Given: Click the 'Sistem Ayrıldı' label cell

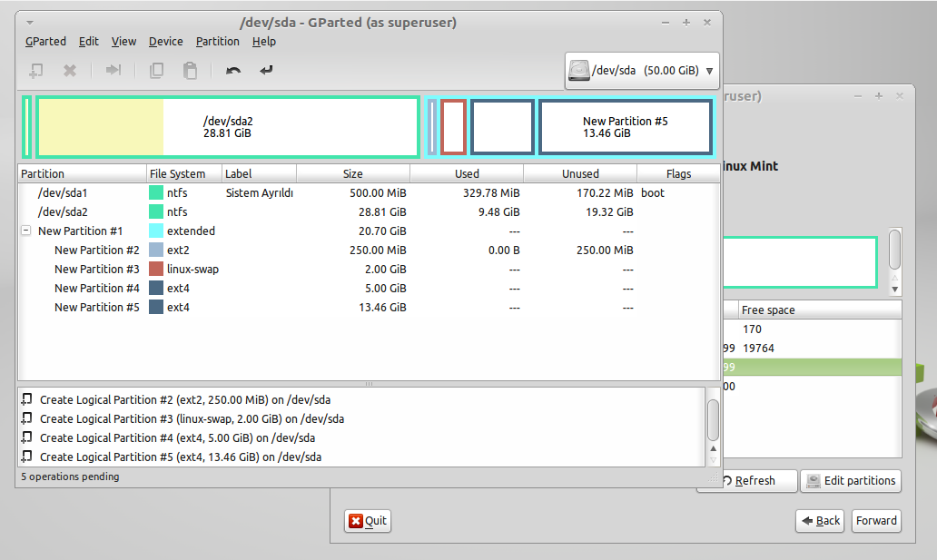Looking at the screenshot, I should [260, 193].
